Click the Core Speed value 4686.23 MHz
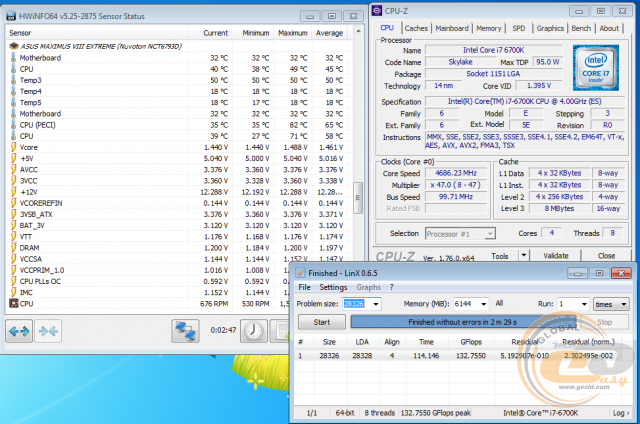 [x=456, y=173]
